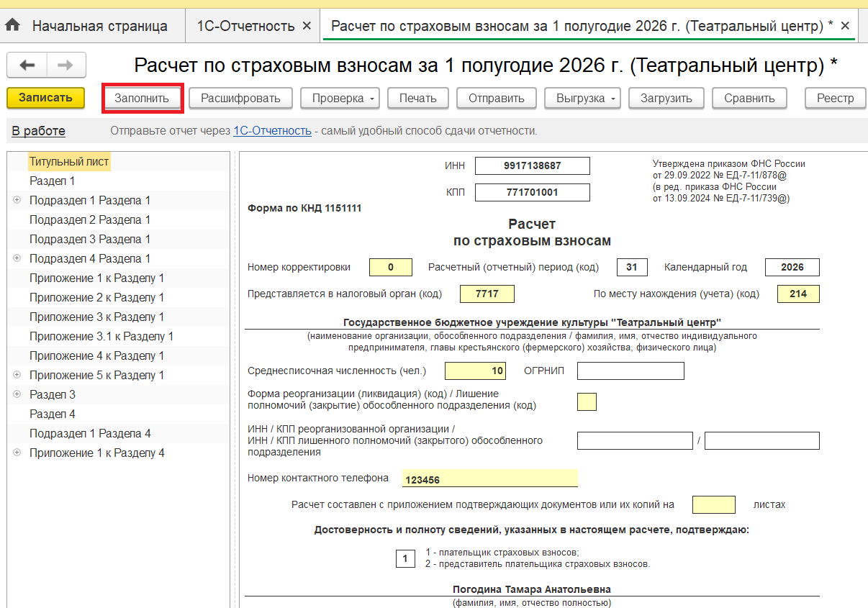The height and width of the screenshot is (608, 868).
Task: Open the В работе status link
Action: pos(38,131)
